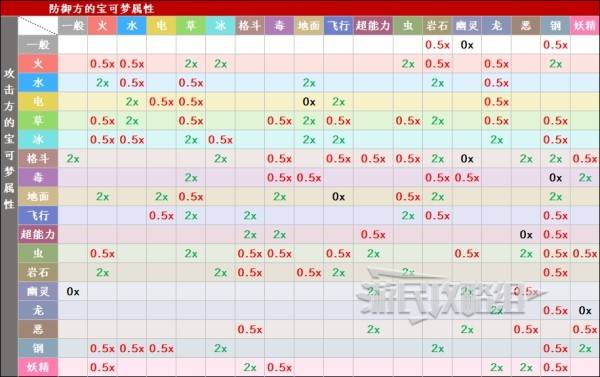Click the 冰 attacker row label
Screen dimensions: 600x377
tap(38, 139)
